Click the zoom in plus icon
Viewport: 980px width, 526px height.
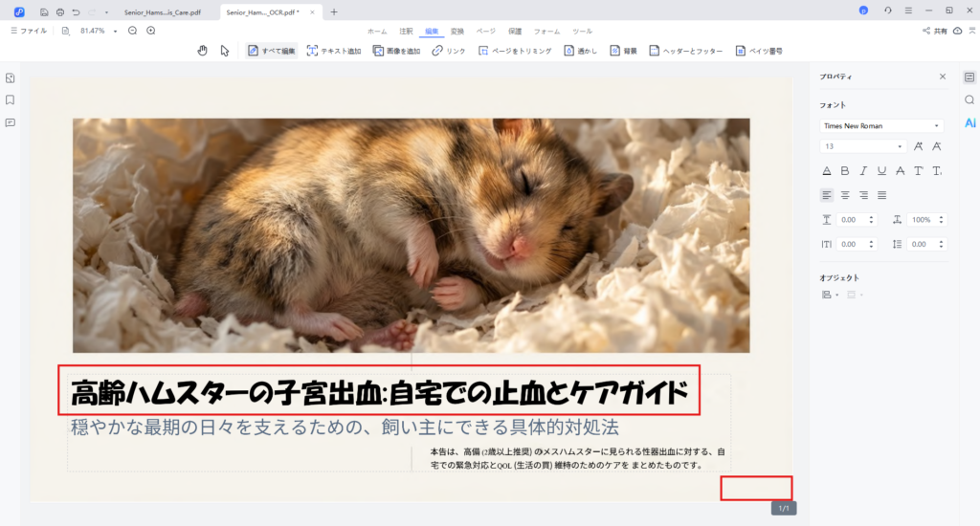(150, 31)
